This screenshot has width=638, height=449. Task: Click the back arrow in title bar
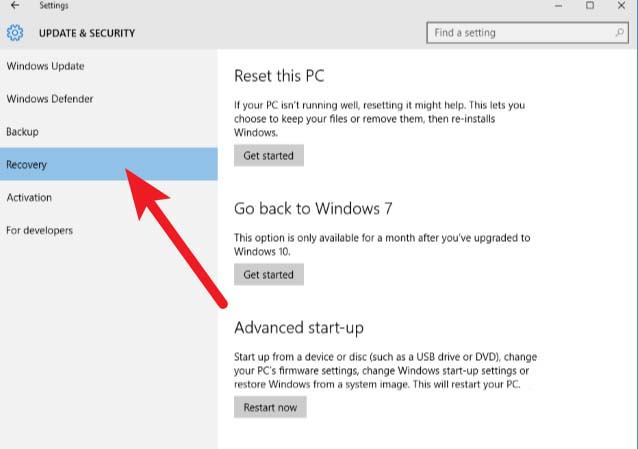pos(14,6)
